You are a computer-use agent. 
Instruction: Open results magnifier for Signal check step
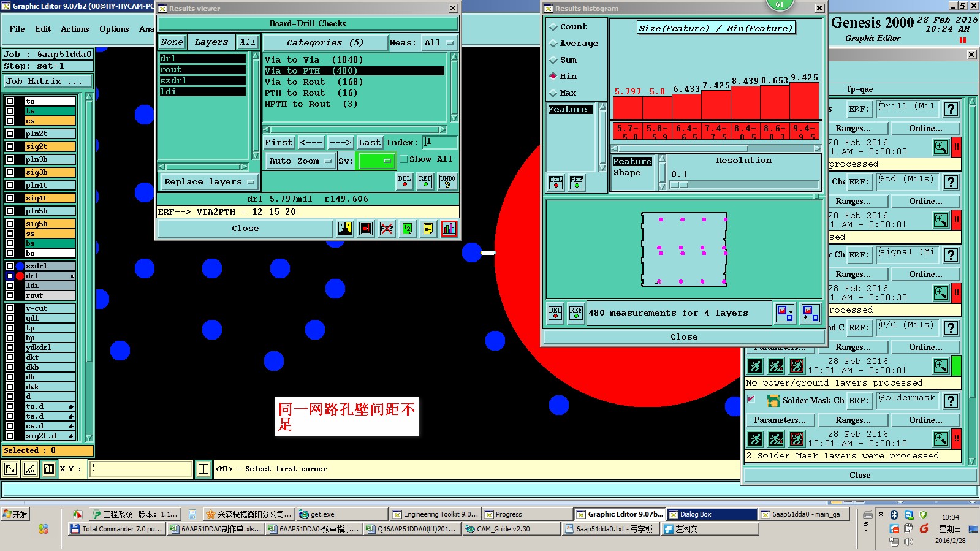point(941,293)
